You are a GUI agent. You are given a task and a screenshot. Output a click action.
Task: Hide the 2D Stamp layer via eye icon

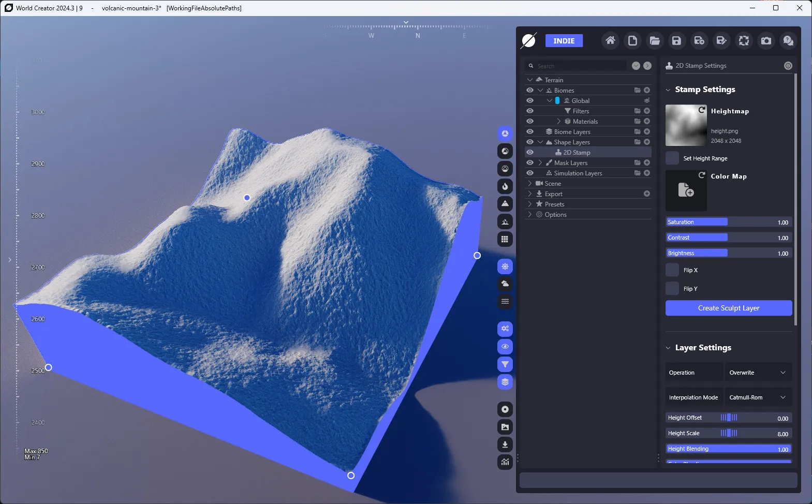(x=530, y=152)
